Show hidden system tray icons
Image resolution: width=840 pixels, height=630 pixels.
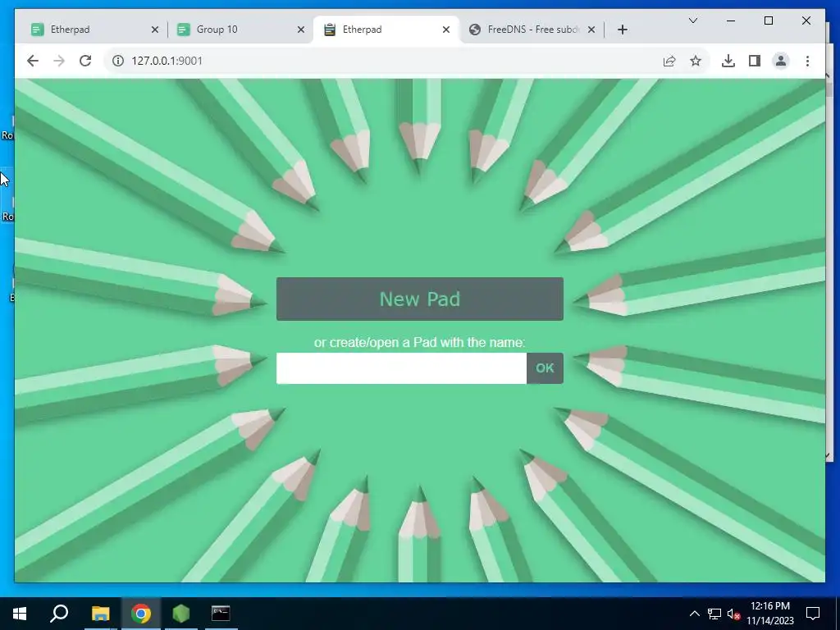point(694,614)
